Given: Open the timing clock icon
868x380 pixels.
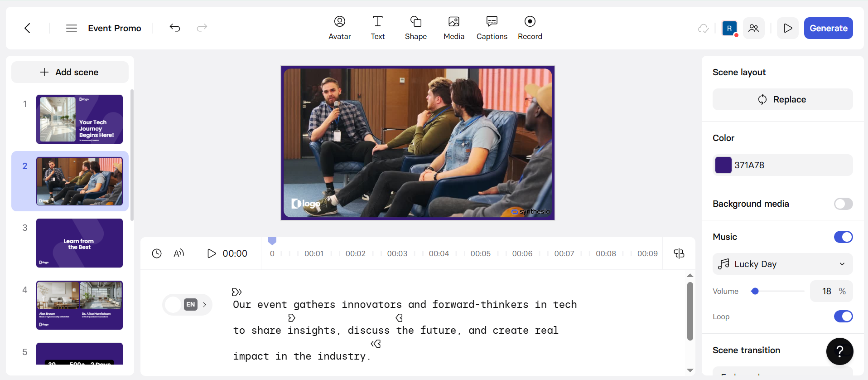Looking at the screenshot, I should click(157, 253).
